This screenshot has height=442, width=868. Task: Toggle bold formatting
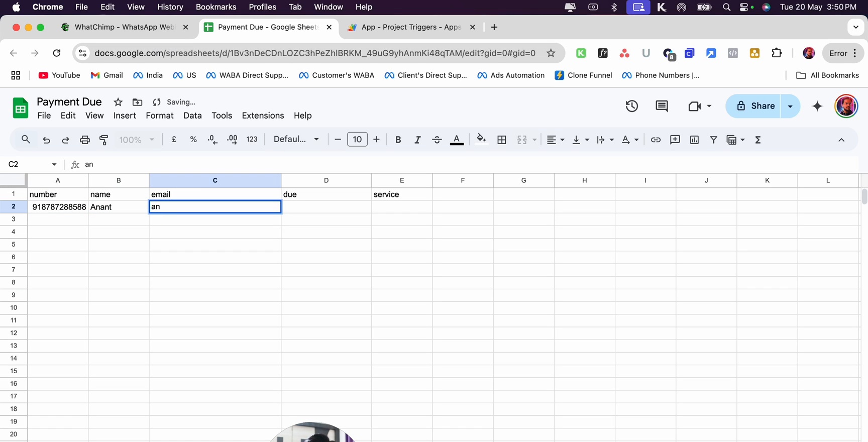coord(398,140)
